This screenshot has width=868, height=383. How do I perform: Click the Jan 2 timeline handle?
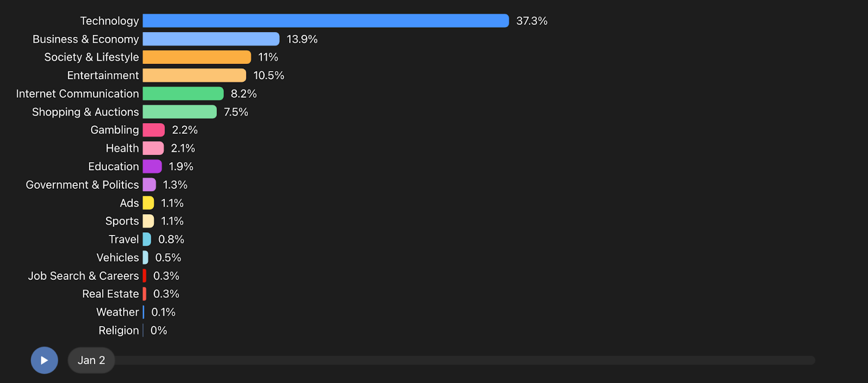point(91,360)
